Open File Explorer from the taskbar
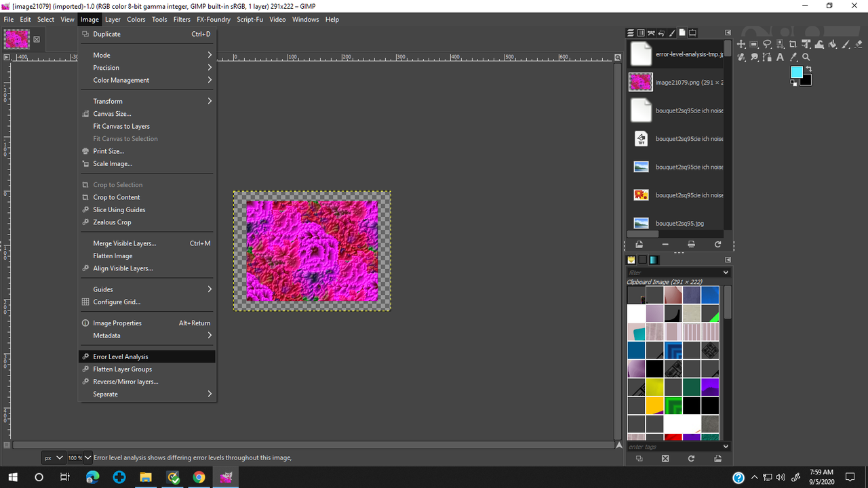 (145, 477)
